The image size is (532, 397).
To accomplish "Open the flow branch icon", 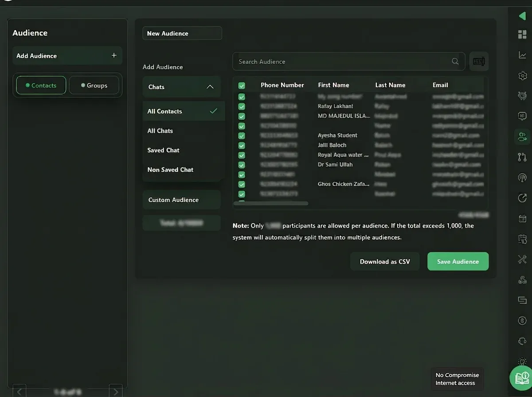I will (x=522, y=157).
